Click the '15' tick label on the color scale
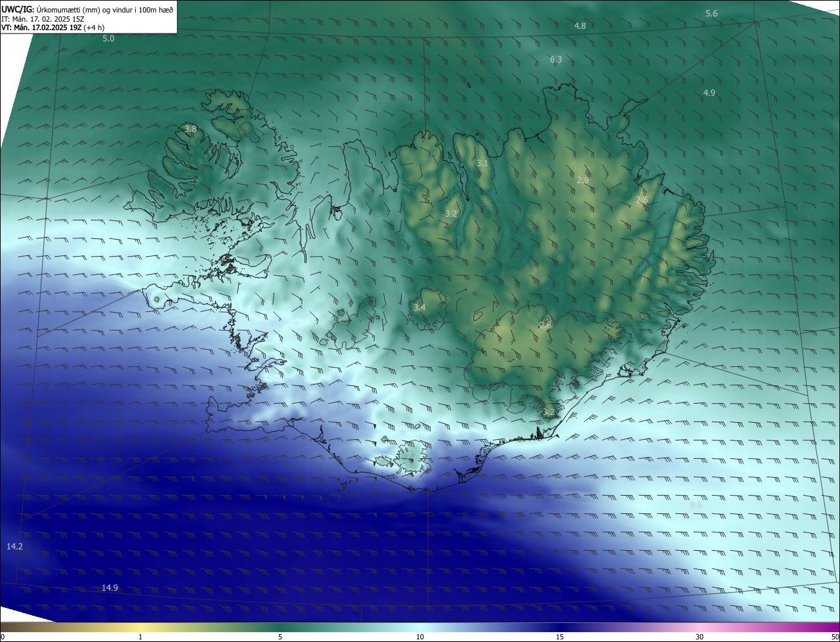Screen dimensions: 840x642 (x=560, y=637)
